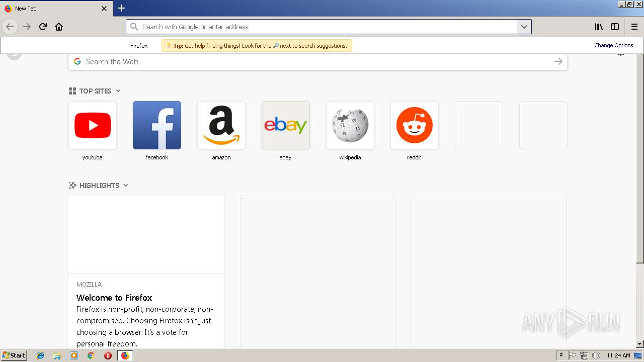Submit web search with arrow button
The height and width of the screenshot is (362, 644).
coord(558,61)
